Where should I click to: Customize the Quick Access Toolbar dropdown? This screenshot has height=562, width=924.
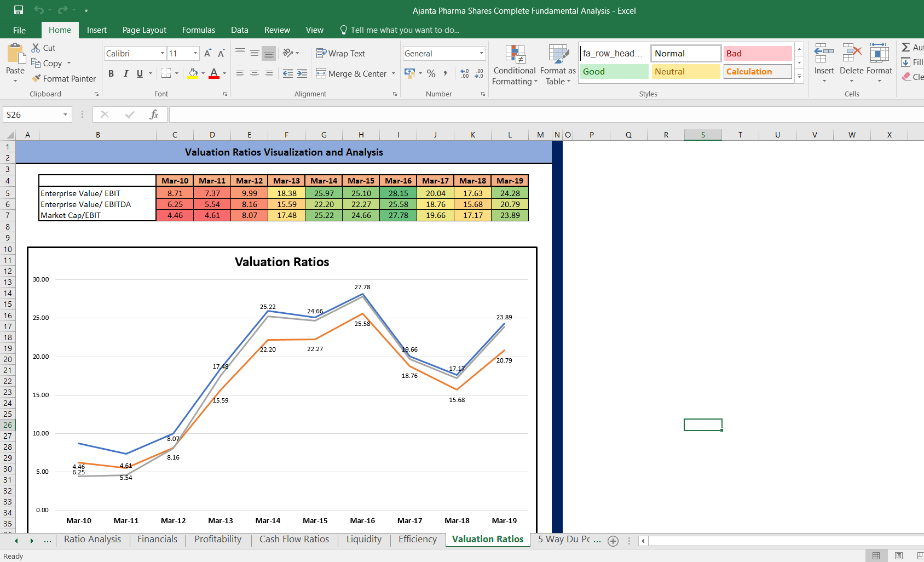point(86,10)
